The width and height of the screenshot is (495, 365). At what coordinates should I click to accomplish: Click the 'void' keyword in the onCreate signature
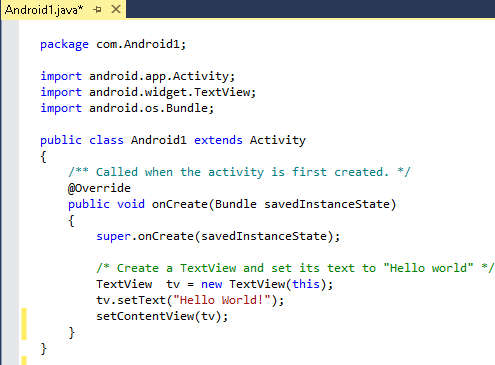[x=131, y=204]
